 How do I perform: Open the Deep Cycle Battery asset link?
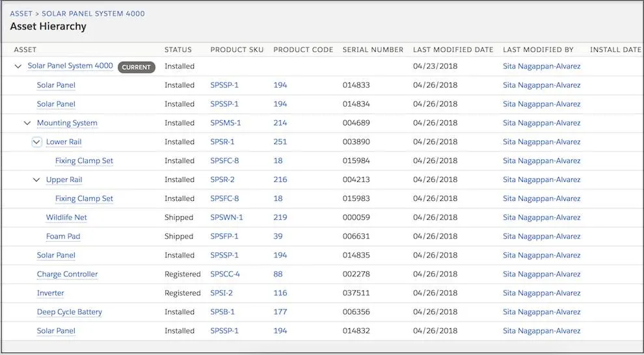click(70, 311)
